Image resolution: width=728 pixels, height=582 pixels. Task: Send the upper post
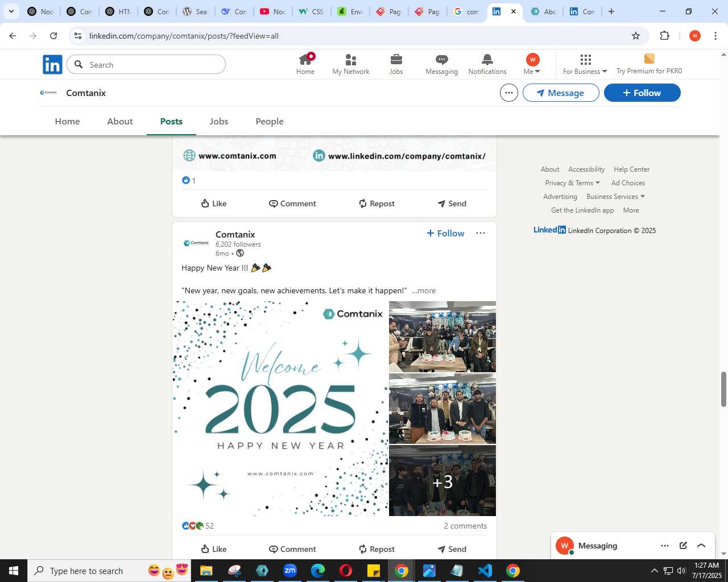452,203
